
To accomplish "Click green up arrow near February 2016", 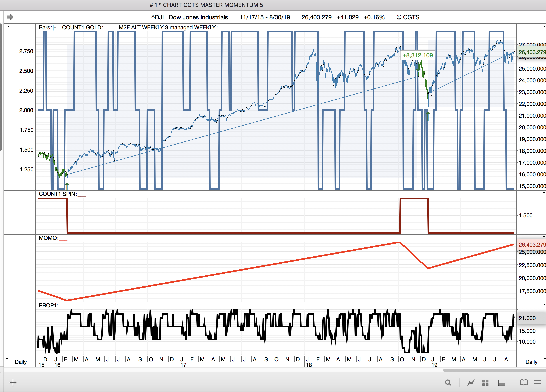I will [x=67, y=186].
